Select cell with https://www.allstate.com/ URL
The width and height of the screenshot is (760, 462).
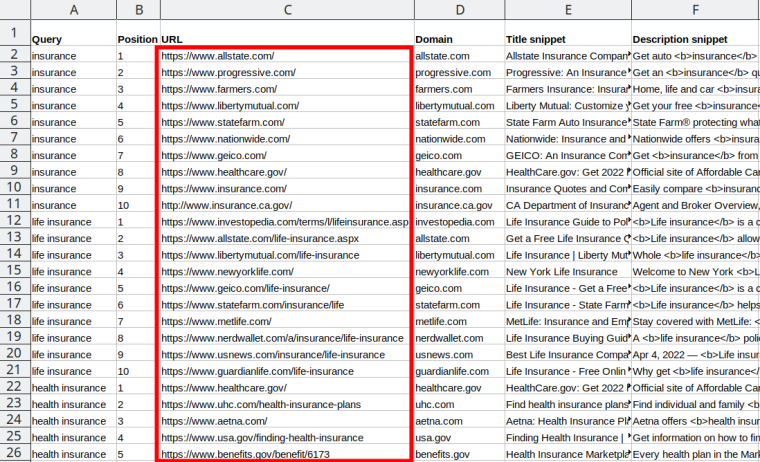pyautogui.click(x=287, y=55)
